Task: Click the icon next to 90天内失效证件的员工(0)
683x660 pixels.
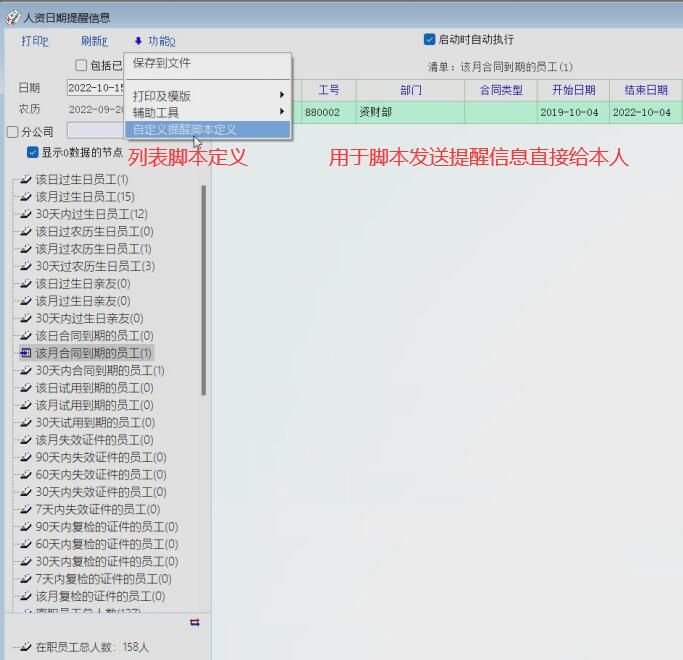Action: [x=26, y=457]
